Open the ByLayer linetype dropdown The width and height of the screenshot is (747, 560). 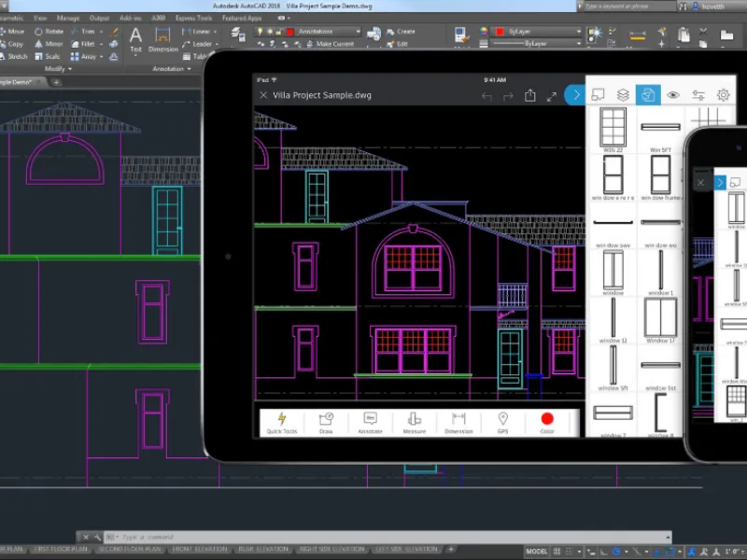[x=579, y=43]
